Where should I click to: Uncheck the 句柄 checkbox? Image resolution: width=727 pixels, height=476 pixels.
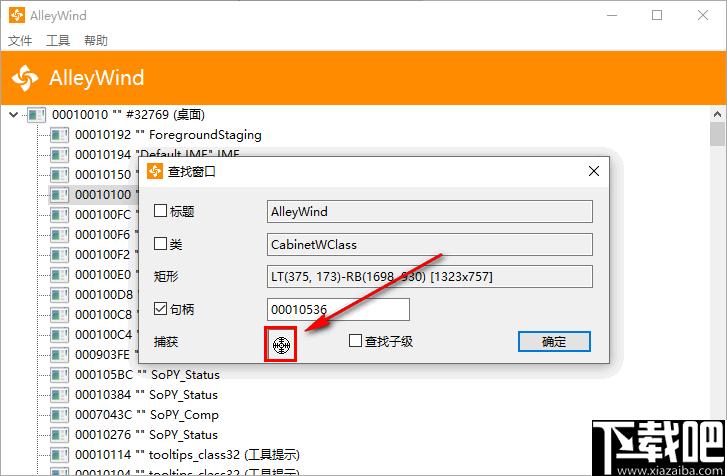(160, 308)
